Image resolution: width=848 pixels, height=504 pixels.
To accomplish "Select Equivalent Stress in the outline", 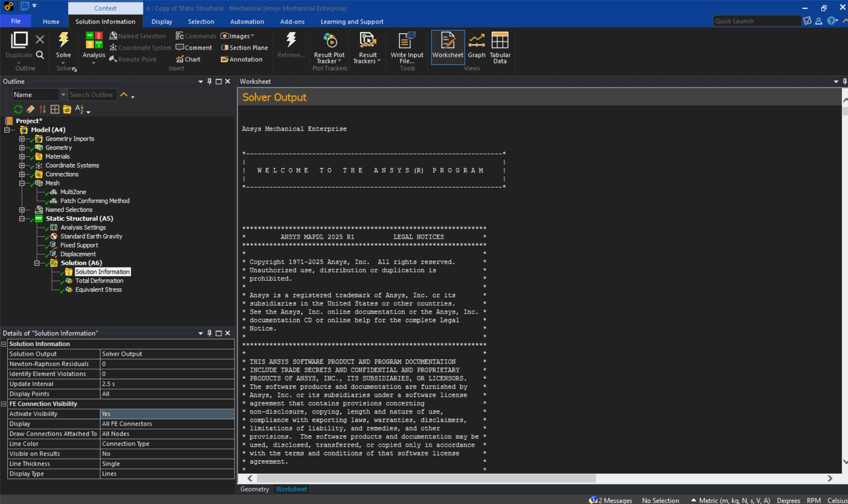I will click(98, 290).
